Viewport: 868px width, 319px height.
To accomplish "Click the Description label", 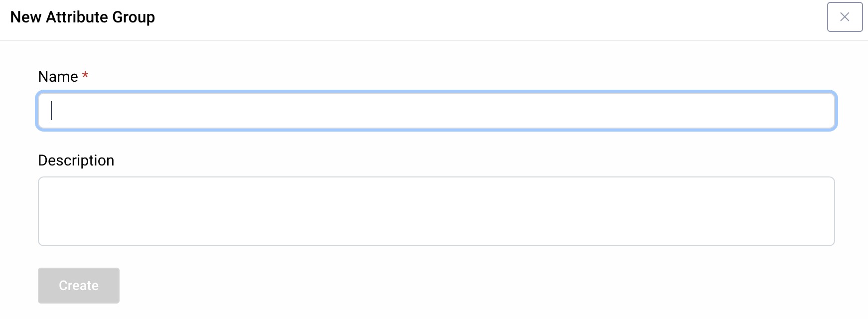I will pyautogui.click(x=76, y=160).
